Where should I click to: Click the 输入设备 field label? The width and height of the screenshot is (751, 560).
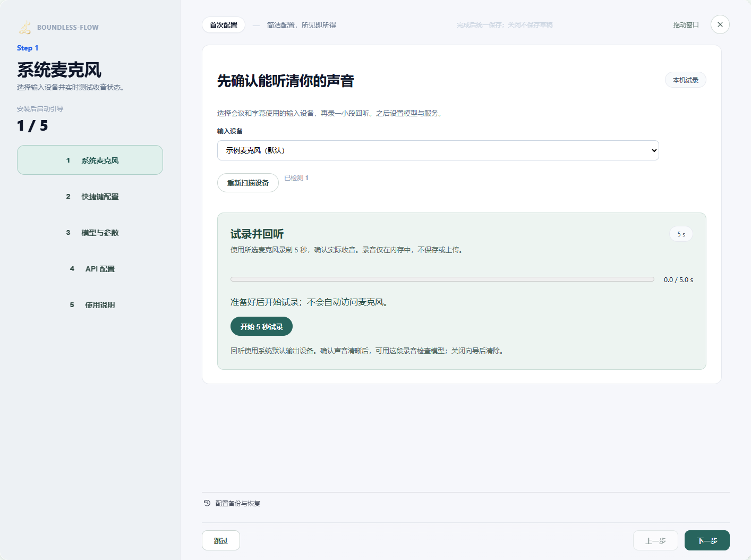(230, 131)
